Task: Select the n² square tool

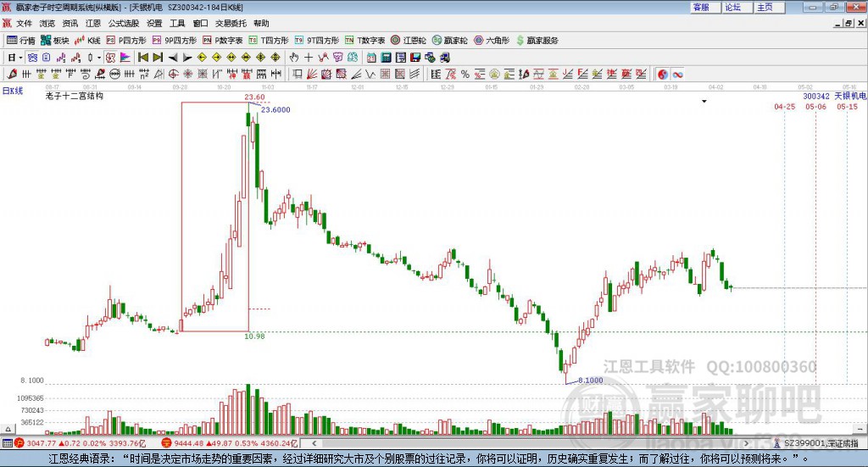Action: click(x=144, y=74)
